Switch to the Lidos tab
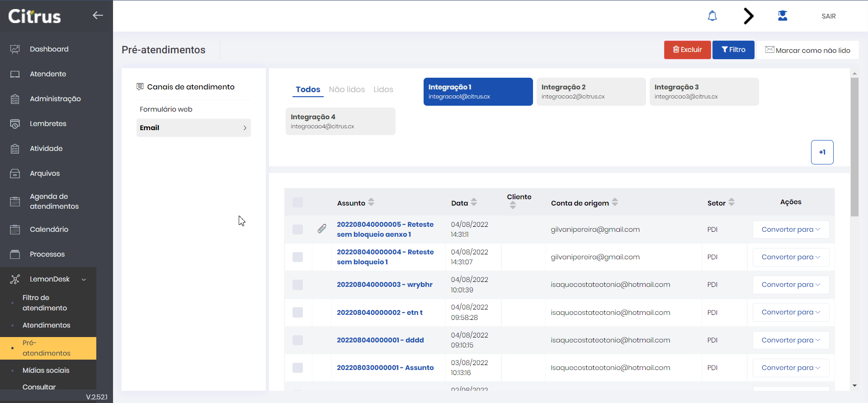 click(x=383, y=89)
